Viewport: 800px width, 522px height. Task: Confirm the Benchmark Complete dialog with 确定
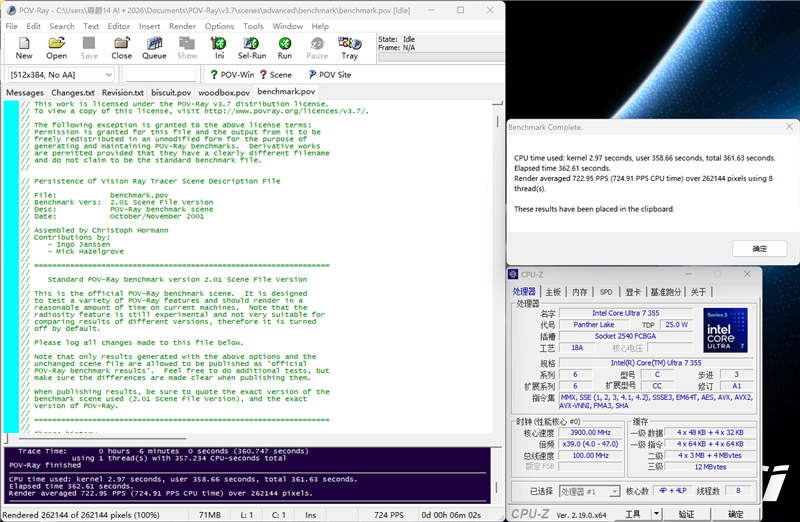click(760, 248)
